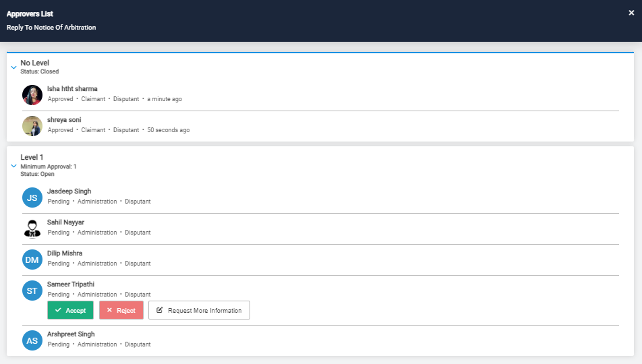Select the name Isha htht sharma
Screen dimensions: 642x364
tap(72, 88)
